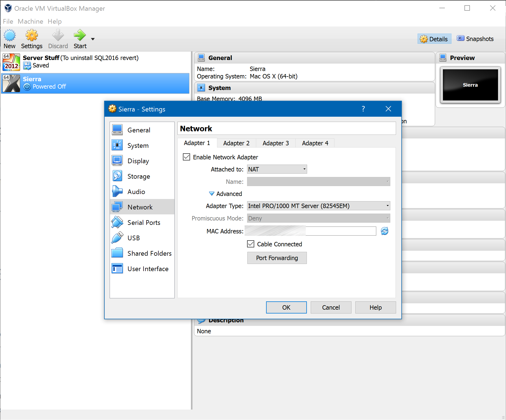Open the Shared Folders settings category
The image size is (506, 420).
point(149,253)
